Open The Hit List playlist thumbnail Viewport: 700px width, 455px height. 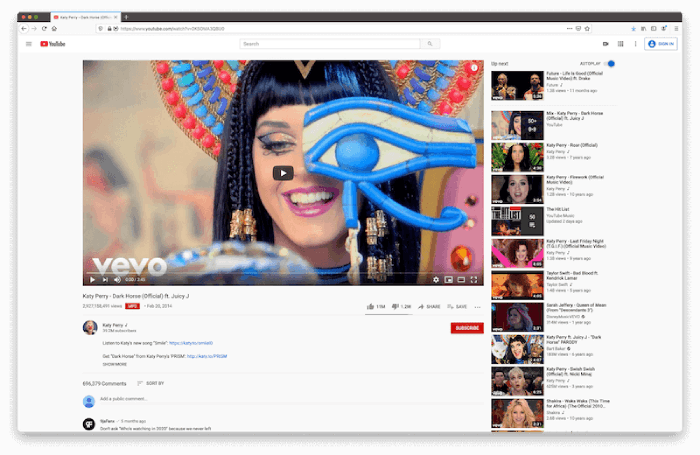[x=517, y=221]
